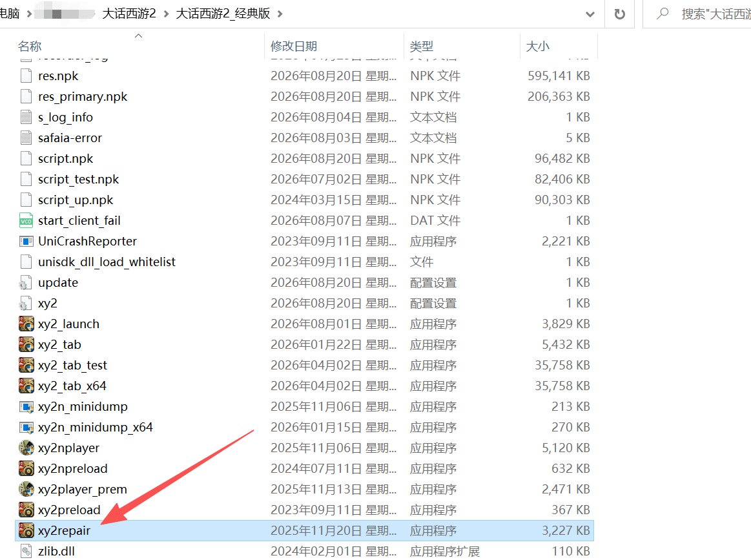Select the file name xy2repair
Viewport: 751px width, 560px height.
[64, 531]
